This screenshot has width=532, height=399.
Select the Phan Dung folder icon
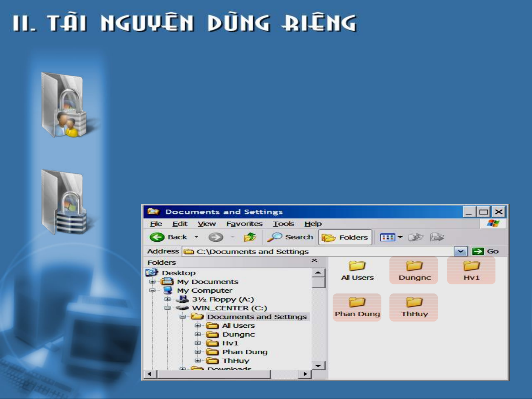[x=357, y=302]
